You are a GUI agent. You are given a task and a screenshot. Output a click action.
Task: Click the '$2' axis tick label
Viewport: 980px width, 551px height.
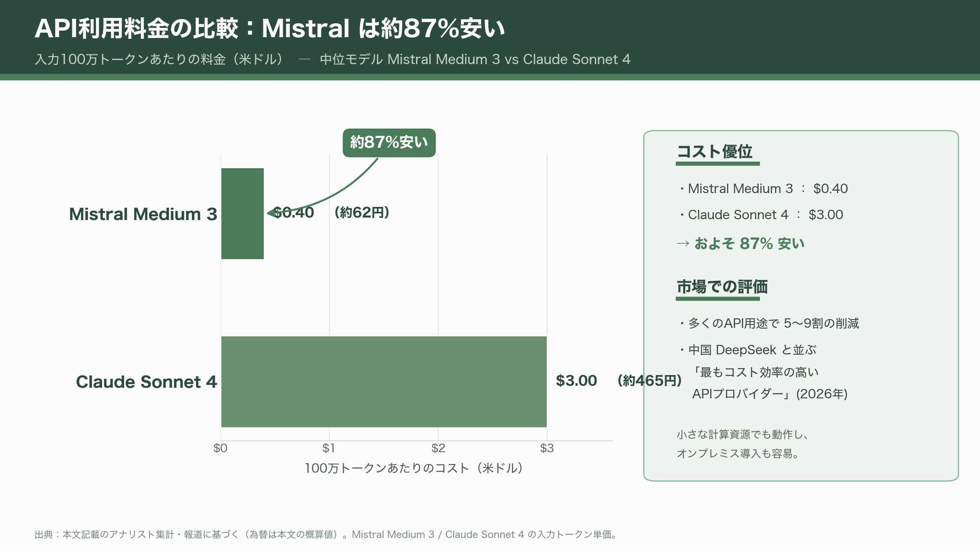pos(438,448)
